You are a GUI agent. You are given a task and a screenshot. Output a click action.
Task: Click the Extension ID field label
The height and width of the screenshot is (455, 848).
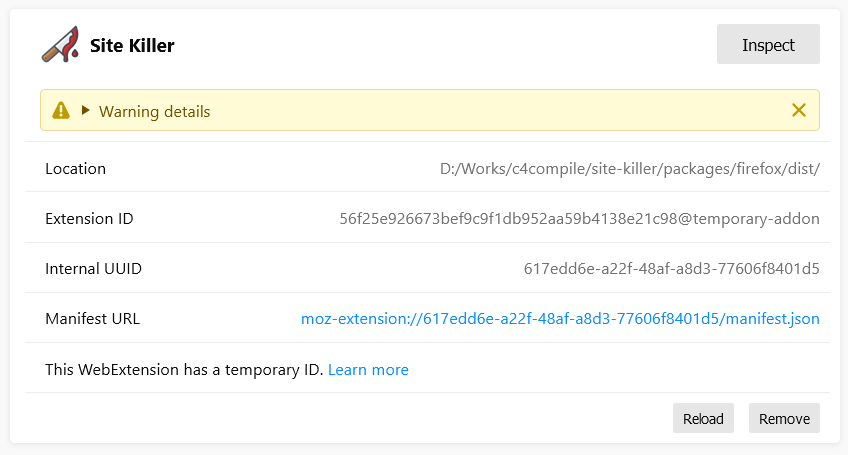point(89,219)
